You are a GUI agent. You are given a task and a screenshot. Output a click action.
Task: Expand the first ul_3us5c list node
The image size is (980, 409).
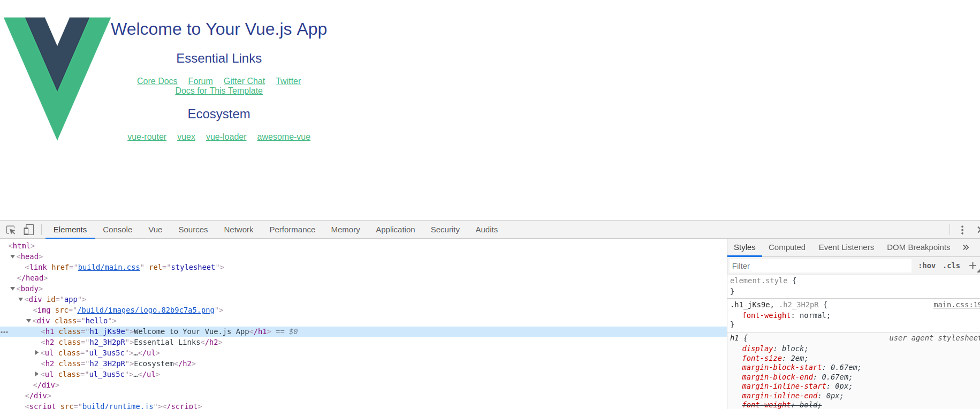(36, 353)
